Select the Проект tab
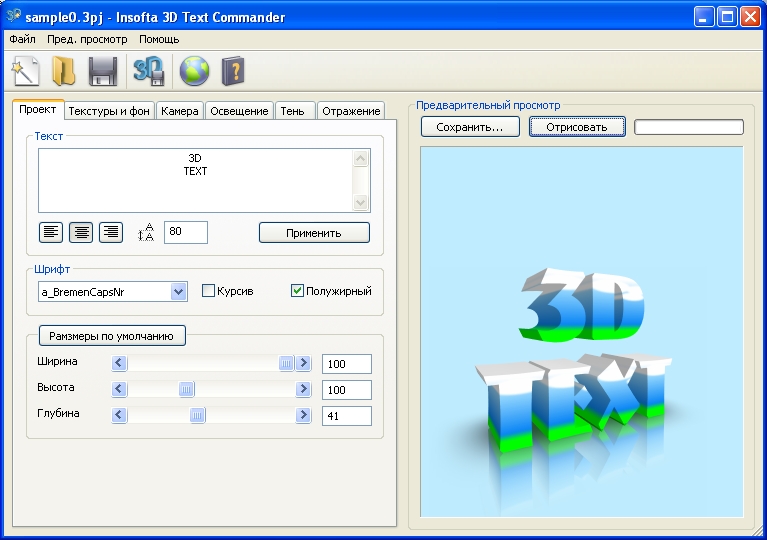Image resolution: width=767 pixels, height=540 pixels. click(x=38, y=109)
